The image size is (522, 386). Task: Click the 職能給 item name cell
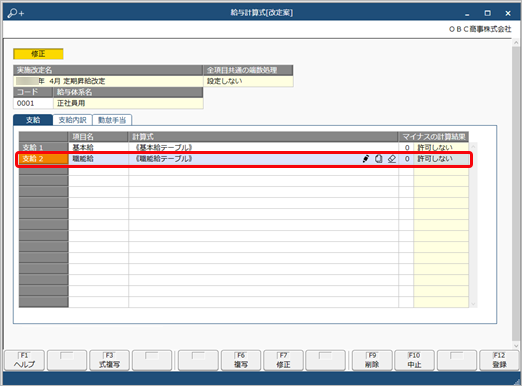[x=98, y=159]
